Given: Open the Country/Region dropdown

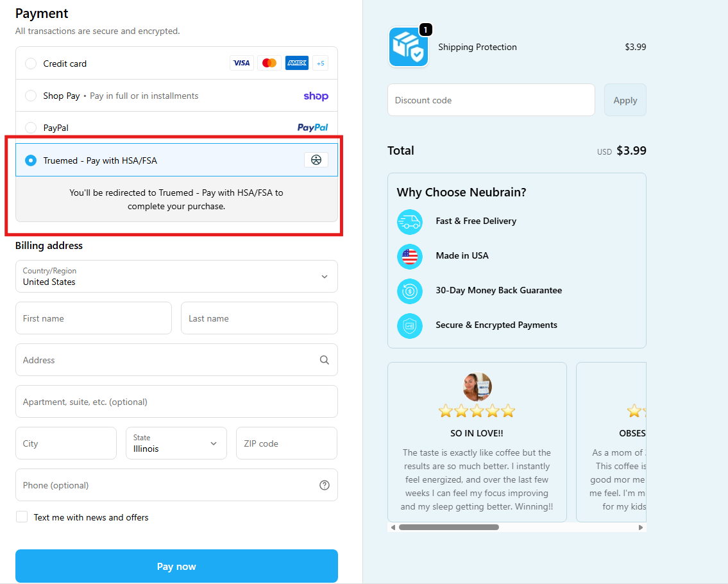Looking at the screenshot, I should tap(176, 277).
